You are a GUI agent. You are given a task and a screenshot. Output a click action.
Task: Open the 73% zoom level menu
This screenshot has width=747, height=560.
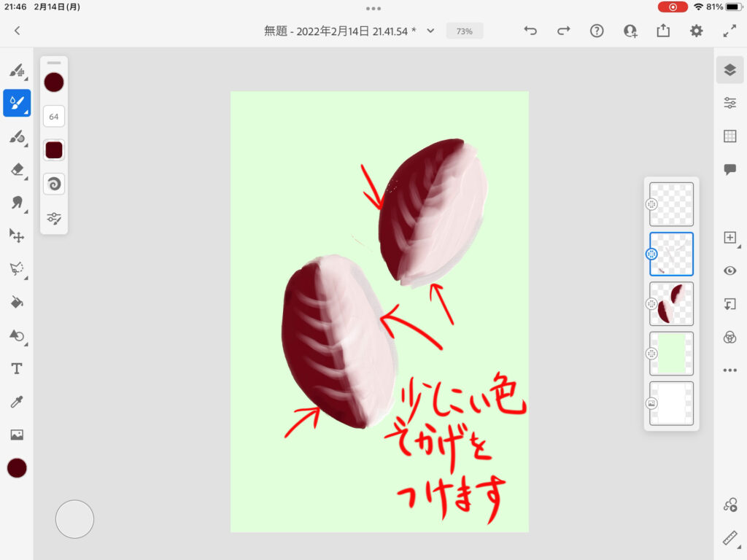pyautogui.click(x=464, y=31)
